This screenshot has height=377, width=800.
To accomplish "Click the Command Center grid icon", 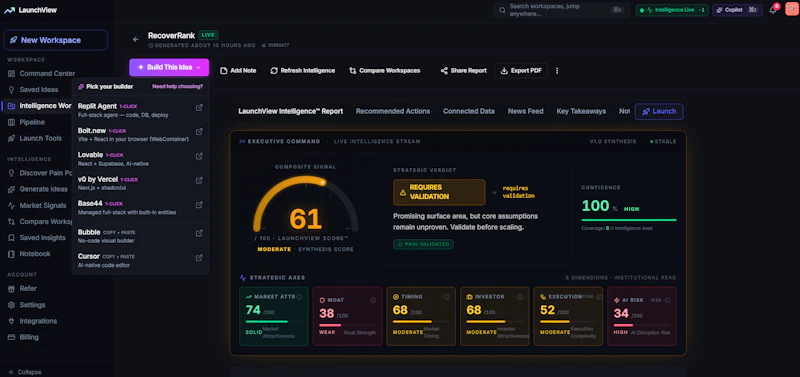I will (11, 73).
